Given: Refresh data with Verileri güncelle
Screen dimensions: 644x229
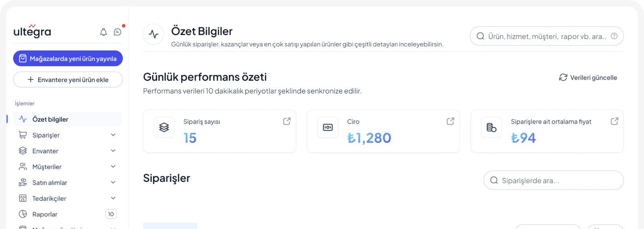Looking at the screenshot, I should pyautogui.click(x=588, y=77).
